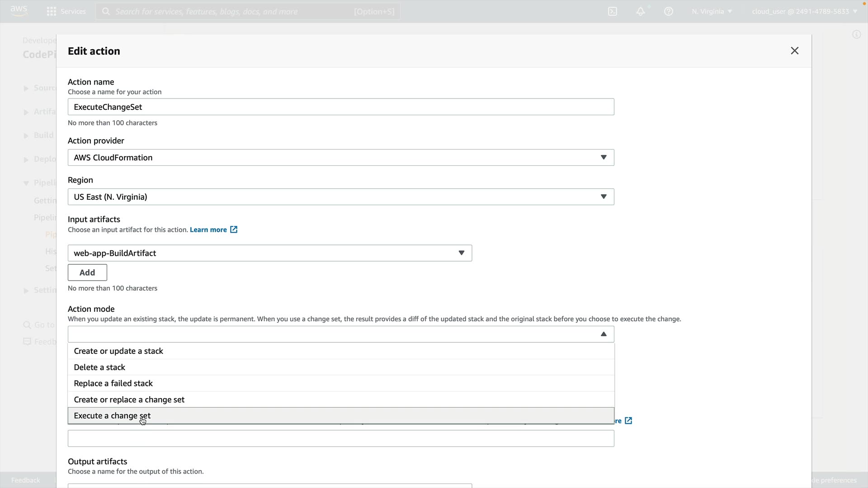Image resolution: width=868 pixels, height=488 pixels.
Task: Click the external link icon beside Learn more
Action: (x=234, y=230)
